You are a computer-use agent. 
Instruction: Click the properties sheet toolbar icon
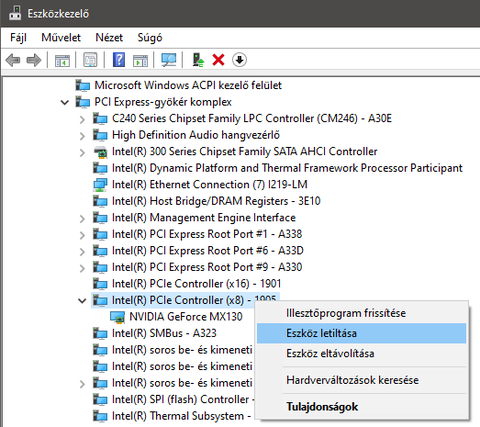tap(90, 60)
